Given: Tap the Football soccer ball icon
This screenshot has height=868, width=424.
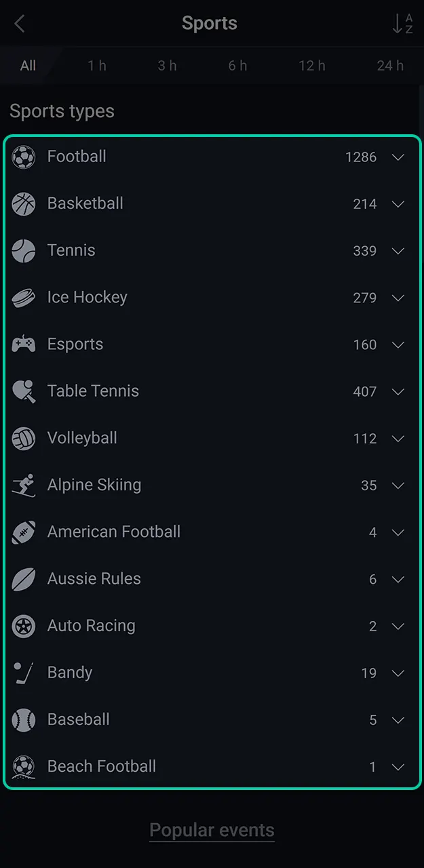Looking at the screenshot, I should (24, 157).
